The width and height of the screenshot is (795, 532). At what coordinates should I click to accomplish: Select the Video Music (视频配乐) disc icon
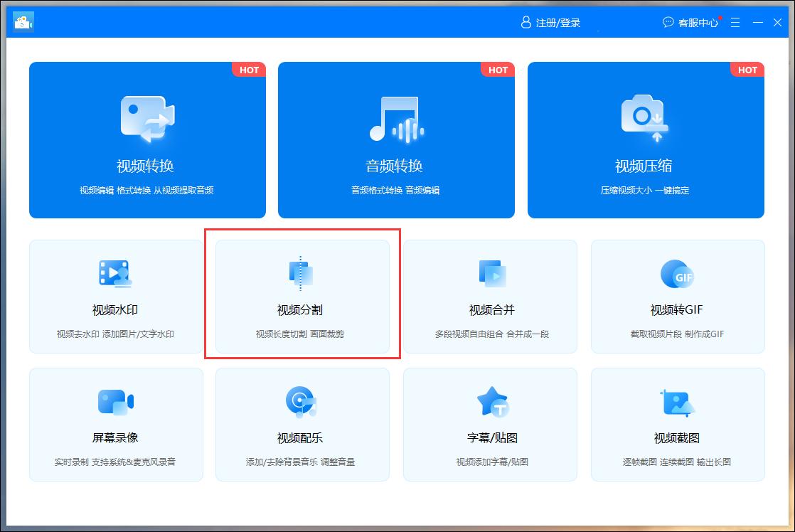[302, 400]
